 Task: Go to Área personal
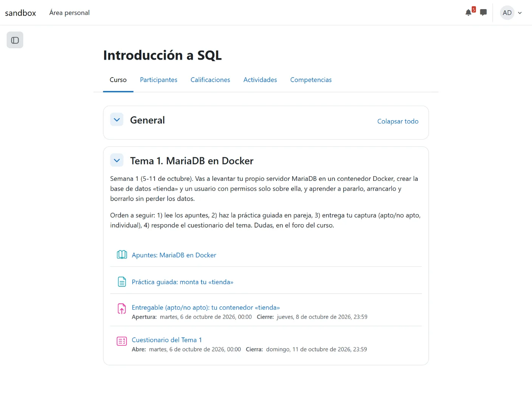70,13
